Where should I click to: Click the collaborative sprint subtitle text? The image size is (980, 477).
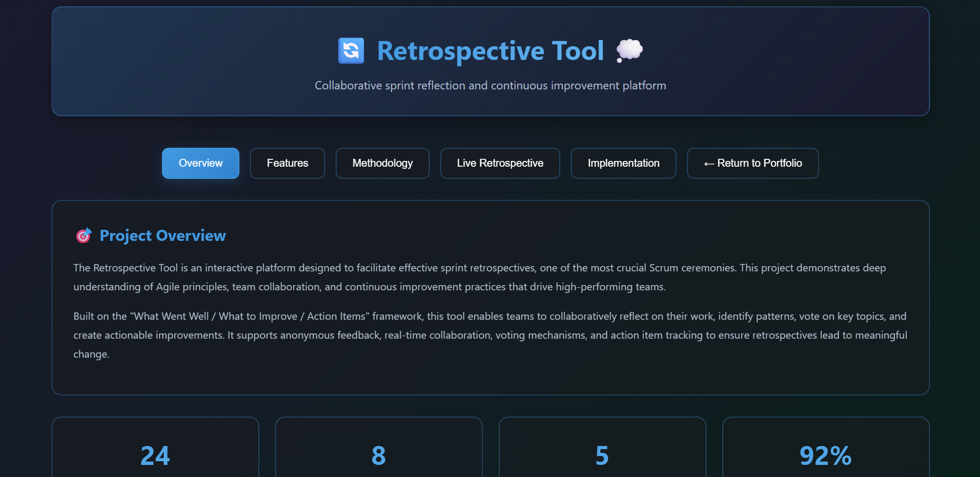click(490, 85)
